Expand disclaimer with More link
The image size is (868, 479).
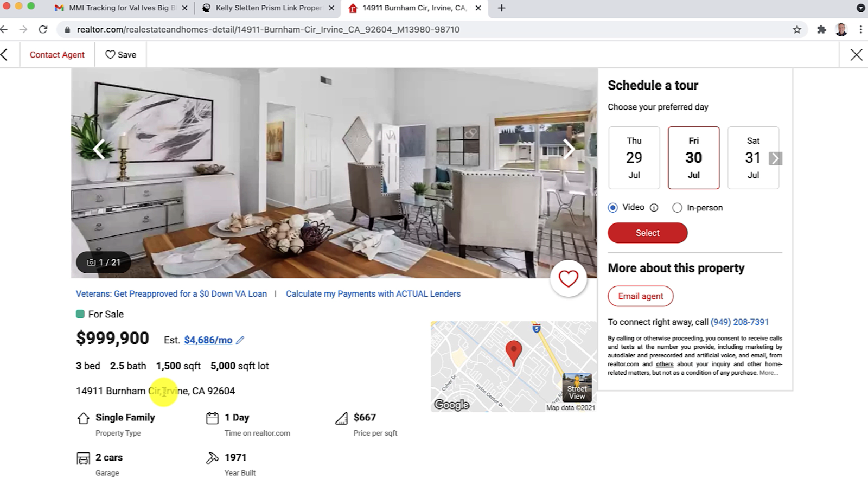[x=768, y=373]
